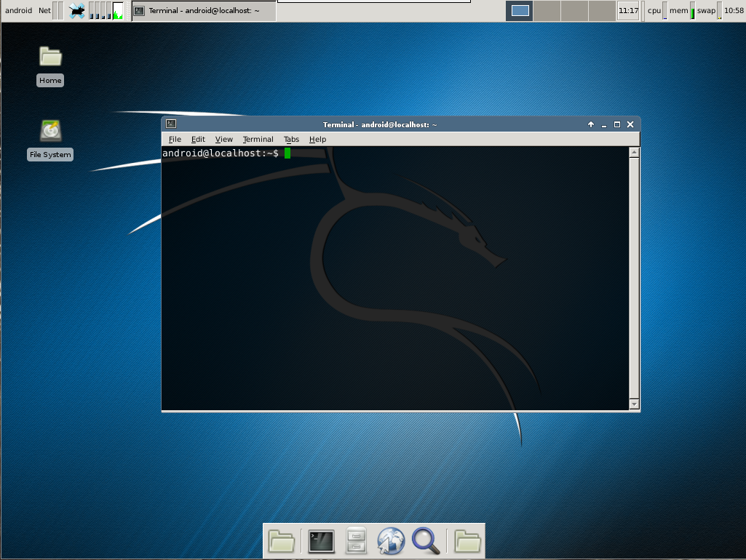Click the terminal scrollbar down arrow
The image size is (746, 560).
(634, 404)
